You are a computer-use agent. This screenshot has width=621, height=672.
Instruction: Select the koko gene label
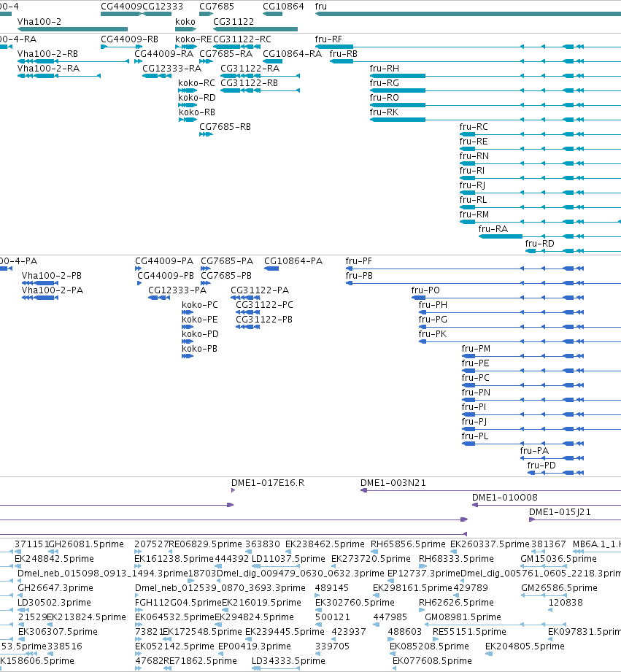pyautogui.click(x=185, y=22)
